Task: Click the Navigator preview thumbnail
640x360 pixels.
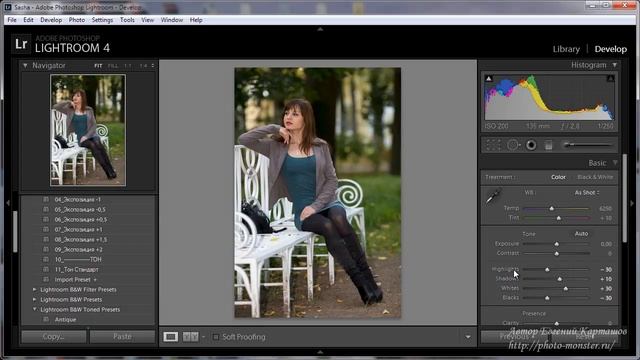Action: (x=88, y=130)
